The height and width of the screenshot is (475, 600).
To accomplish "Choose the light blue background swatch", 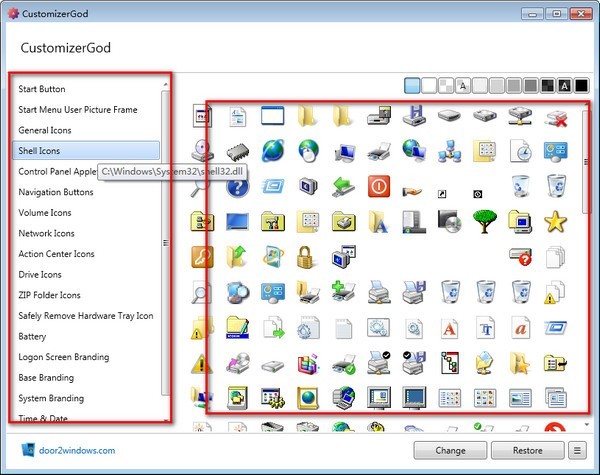I will pos(412,85).
